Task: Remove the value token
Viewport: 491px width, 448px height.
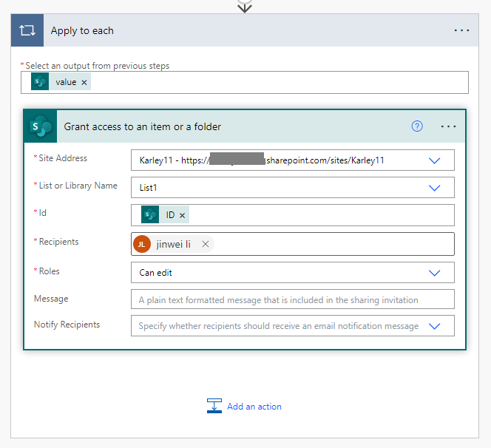Action: pyautogui.click(x=84, y=82)
